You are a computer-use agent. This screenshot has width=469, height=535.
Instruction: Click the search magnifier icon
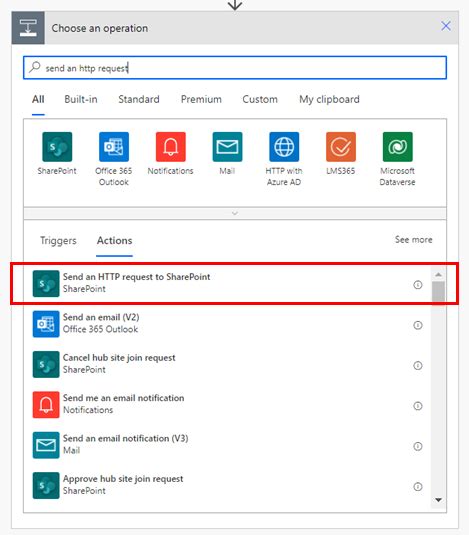pyautogui.click(x=34, y=67)
